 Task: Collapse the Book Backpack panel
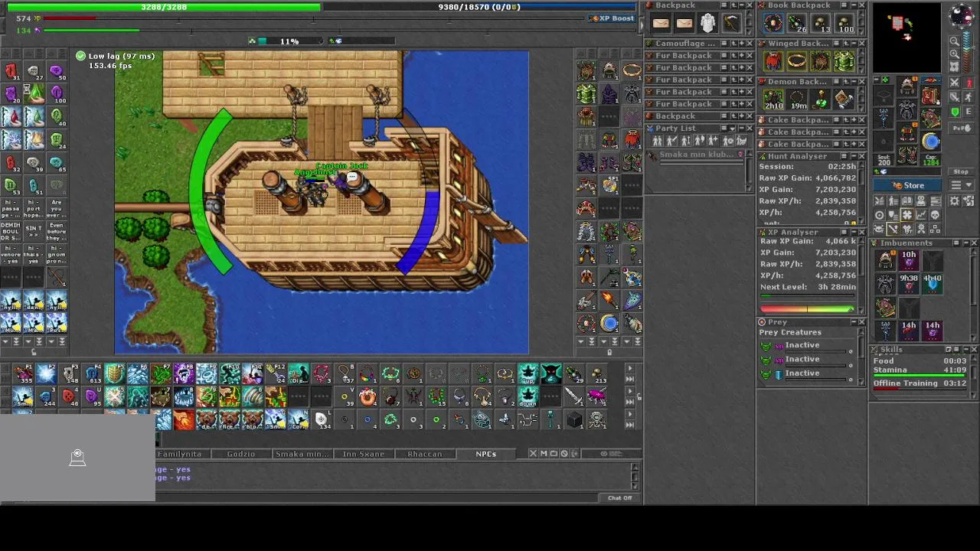click(852, 5)
